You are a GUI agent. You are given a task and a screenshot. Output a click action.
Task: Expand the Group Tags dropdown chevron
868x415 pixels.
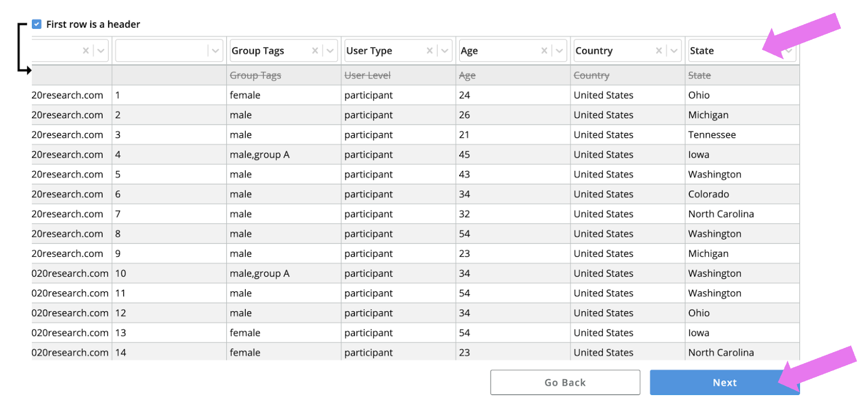tap(330, 51)
